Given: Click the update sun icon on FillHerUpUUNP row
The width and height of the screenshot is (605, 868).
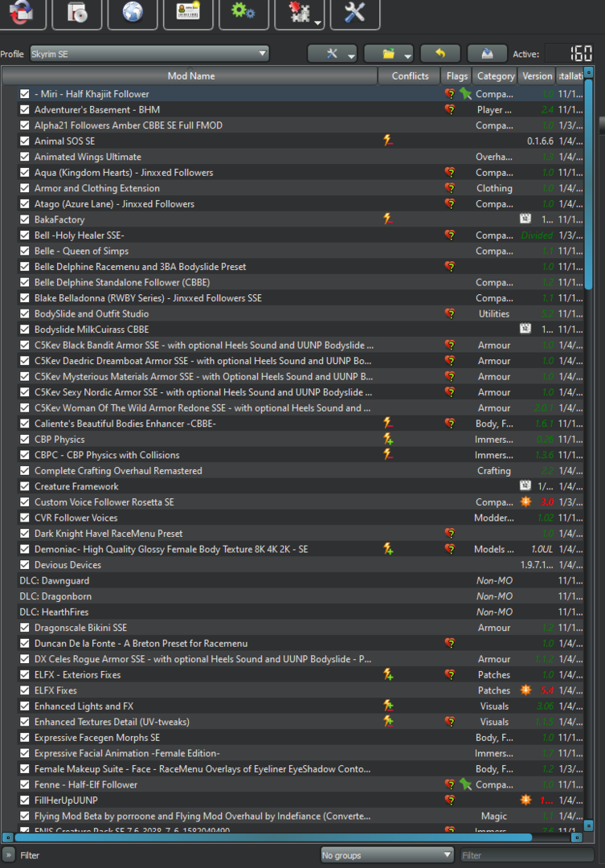Looking at the screenshot, I should 525,800.
